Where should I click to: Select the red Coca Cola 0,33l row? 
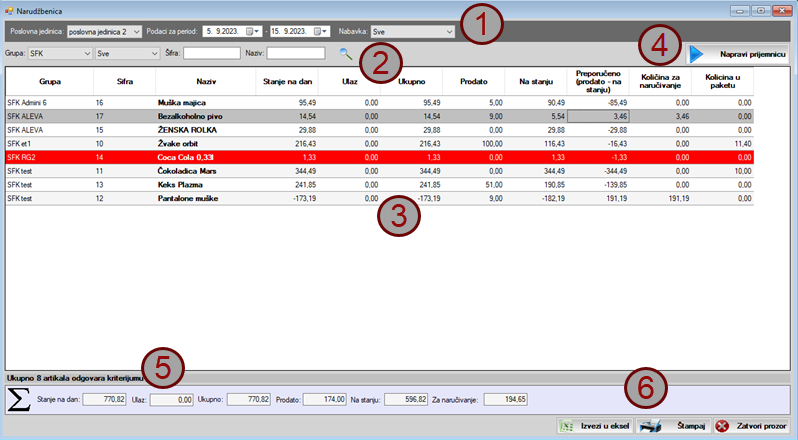click(380, 158)
